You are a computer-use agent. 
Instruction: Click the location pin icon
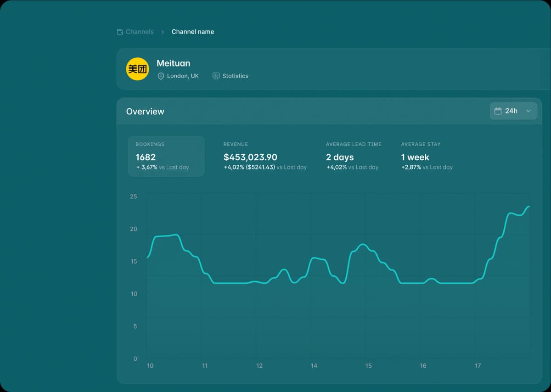pos(161,76)
